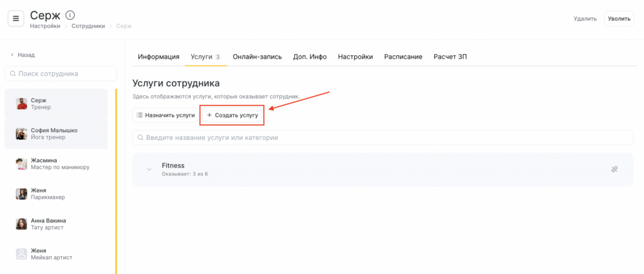
Task: Click Серж's avatar in the employee list
Action: (x=21, y=104)
